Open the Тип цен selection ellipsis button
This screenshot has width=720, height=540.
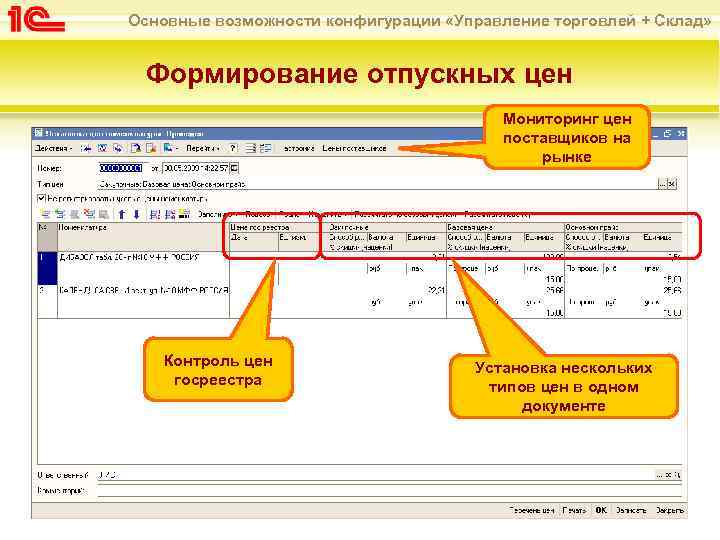point(662,184)
